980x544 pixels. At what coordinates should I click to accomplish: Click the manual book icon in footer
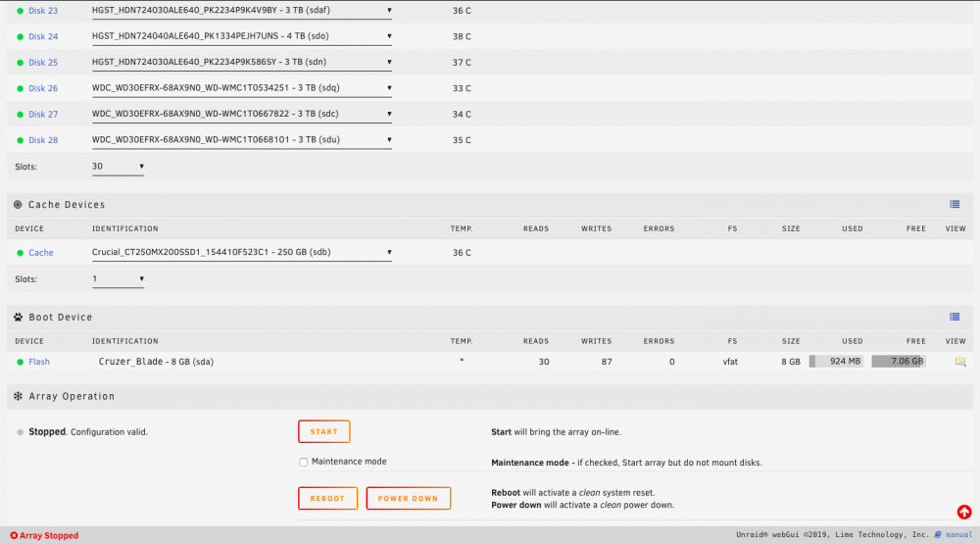938,534
